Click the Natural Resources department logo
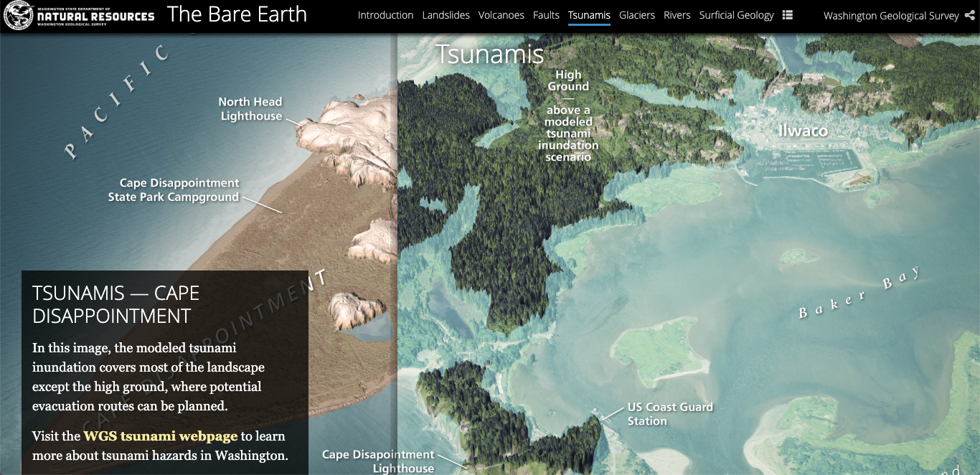Image resolution: width=980 pixels, height=475 pixels. pyautogui.click(x=79, y=15)
